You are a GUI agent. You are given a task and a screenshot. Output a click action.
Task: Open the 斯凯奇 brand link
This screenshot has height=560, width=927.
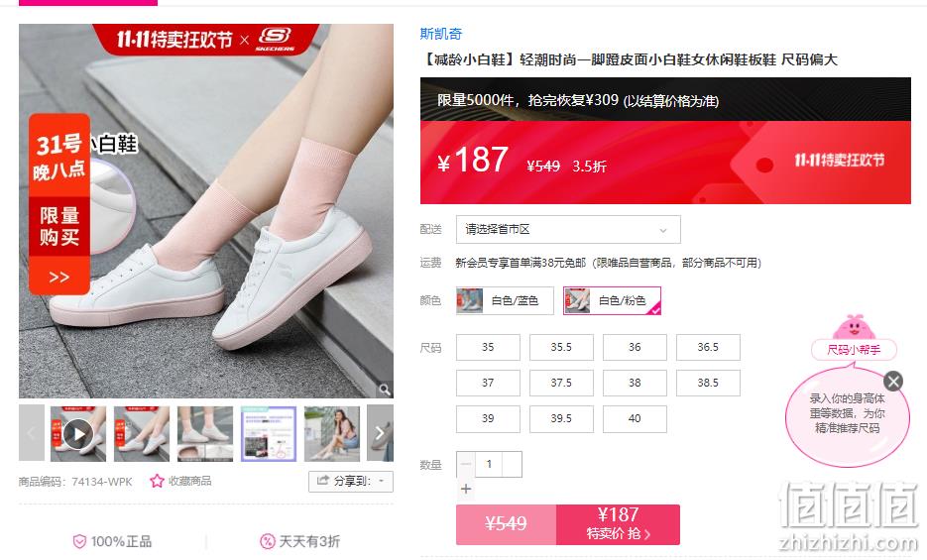coord(440,34)
